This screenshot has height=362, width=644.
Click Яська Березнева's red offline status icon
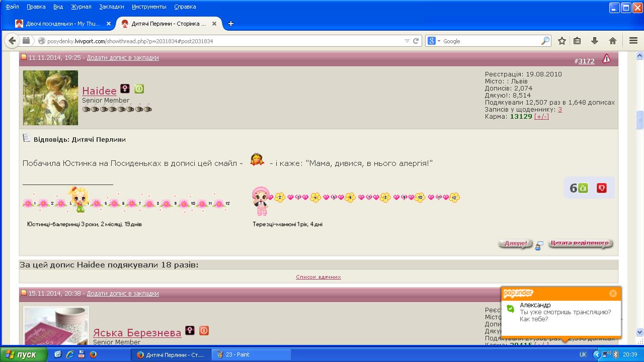(x=204, y=330)
